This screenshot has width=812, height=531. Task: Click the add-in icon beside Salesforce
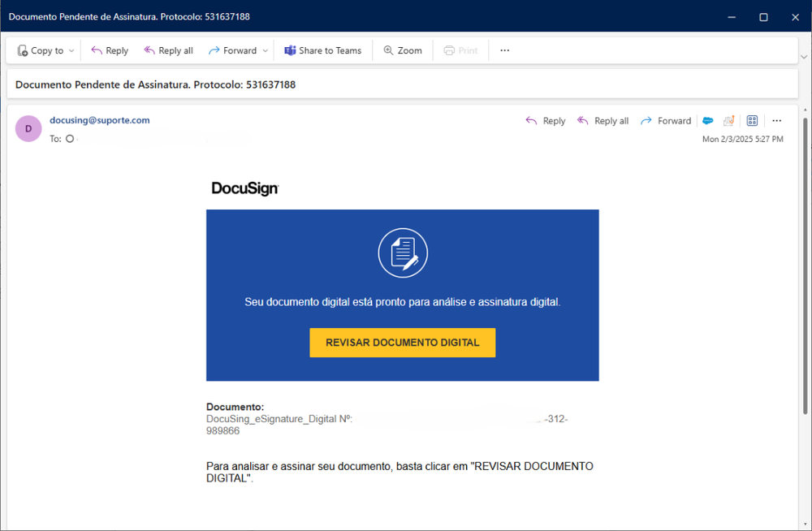click(x=729, y=121)
